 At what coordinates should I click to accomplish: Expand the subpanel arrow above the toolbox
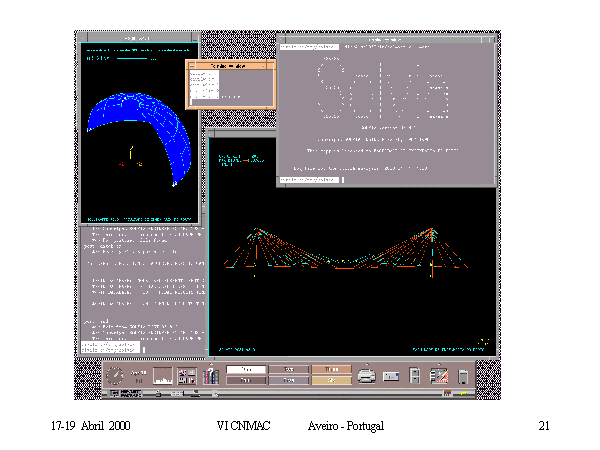(439, 364)
